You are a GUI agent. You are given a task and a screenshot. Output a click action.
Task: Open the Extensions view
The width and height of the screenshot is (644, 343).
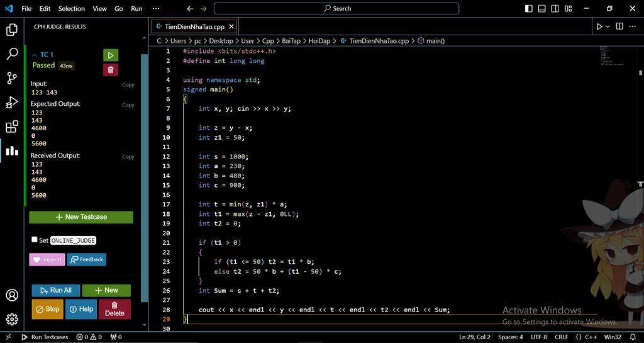click(x=11, y=127)
